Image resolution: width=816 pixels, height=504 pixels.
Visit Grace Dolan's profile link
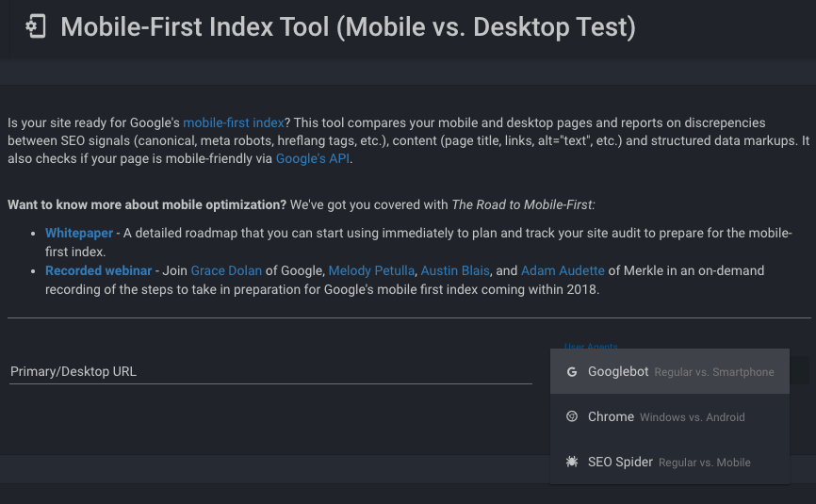coord(226,271)
